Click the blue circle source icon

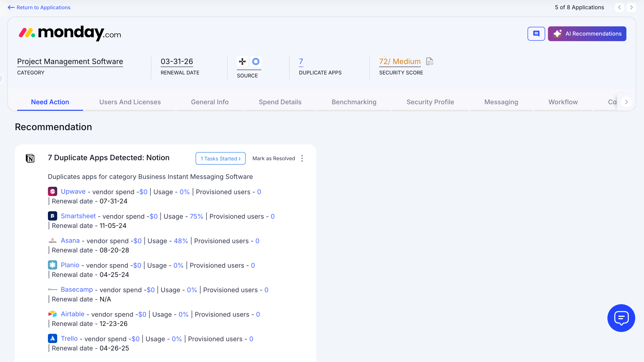(x=256, y=61)
